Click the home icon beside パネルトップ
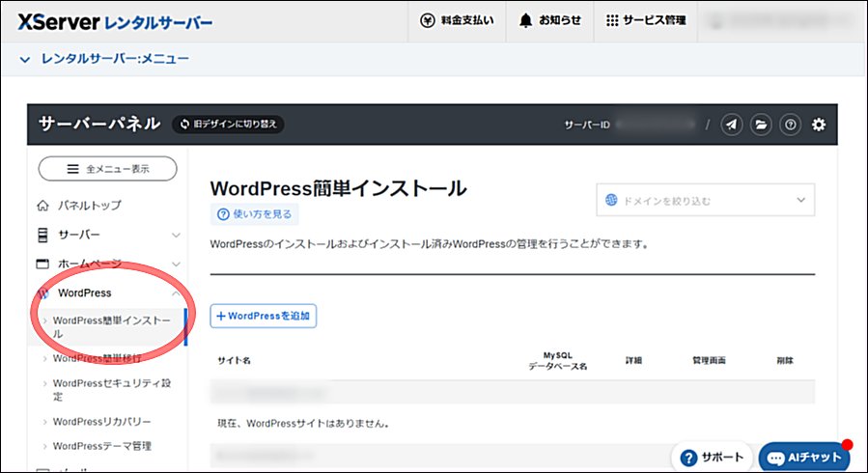 point(42,206)
